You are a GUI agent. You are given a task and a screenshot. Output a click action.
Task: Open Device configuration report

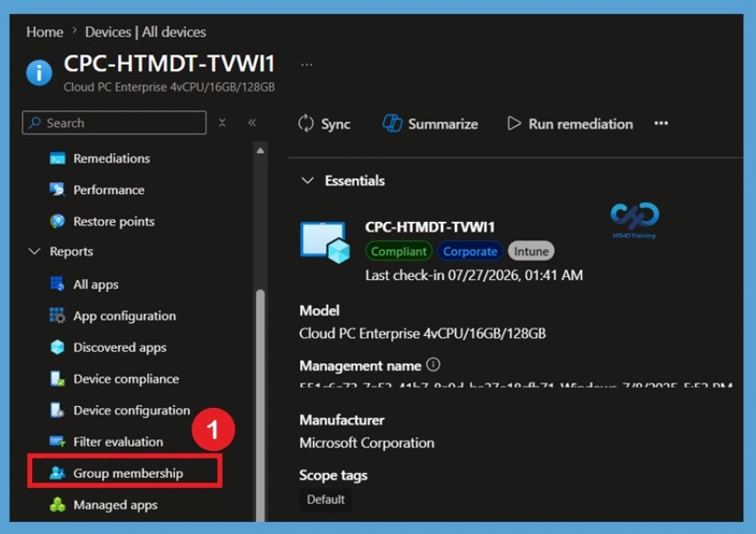(132, 410)
